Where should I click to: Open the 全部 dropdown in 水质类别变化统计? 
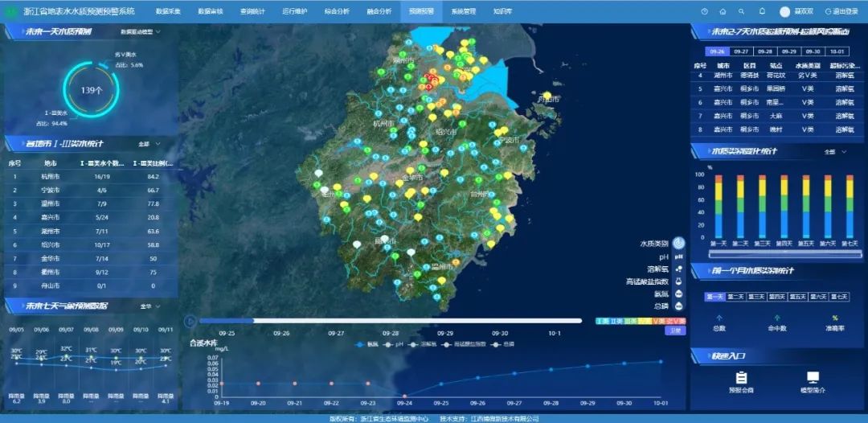tap(833, 151)
